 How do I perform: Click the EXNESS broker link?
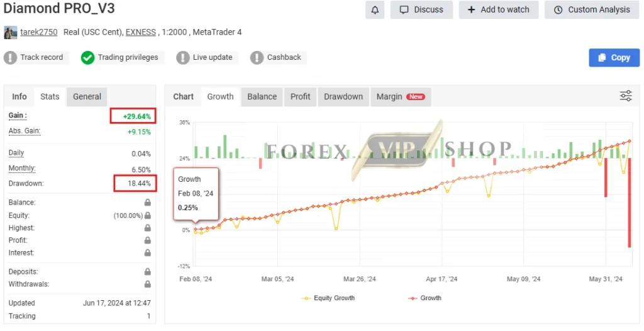click(141, 32)
